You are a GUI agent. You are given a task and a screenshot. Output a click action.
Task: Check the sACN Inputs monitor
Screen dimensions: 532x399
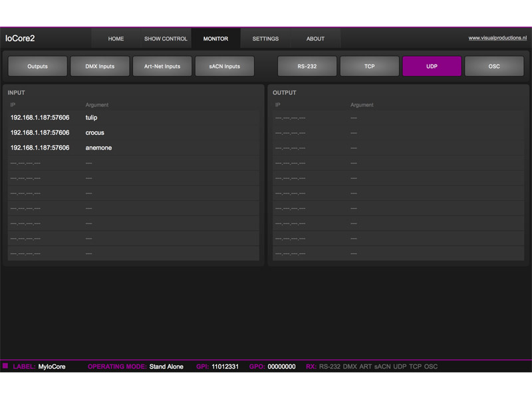click(x=224, y=66)
